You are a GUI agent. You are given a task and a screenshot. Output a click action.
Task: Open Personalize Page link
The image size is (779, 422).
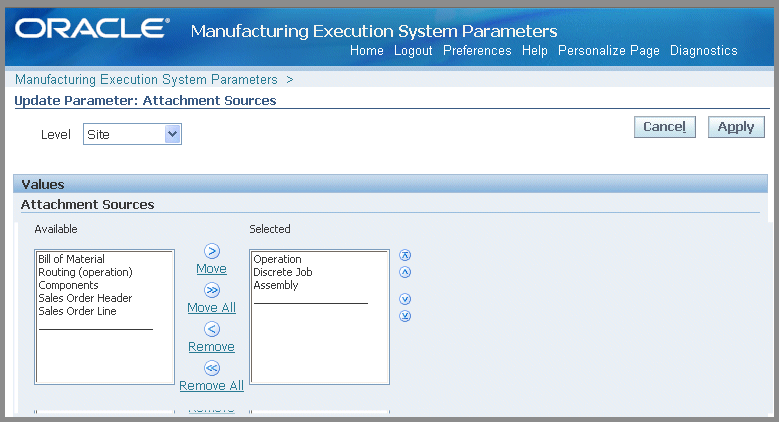click(609, 51)
